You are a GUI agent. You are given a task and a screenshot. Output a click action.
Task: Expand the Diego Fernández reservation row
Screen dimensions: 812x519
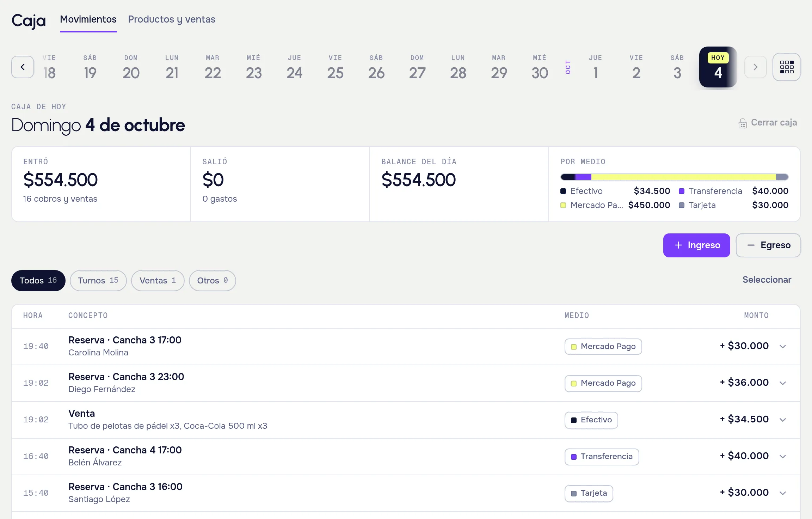(783, 383)
